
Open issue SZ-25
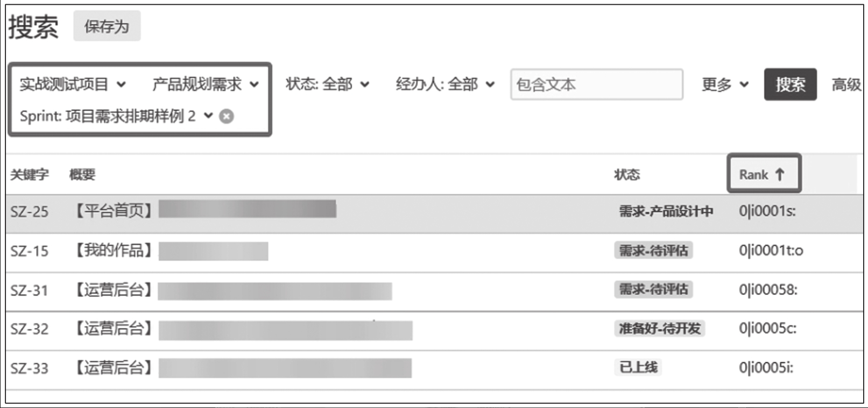30,212
